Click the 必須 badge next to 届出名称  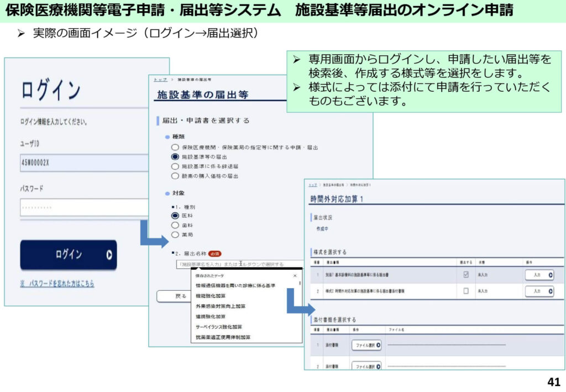click(x=214, y=253)
